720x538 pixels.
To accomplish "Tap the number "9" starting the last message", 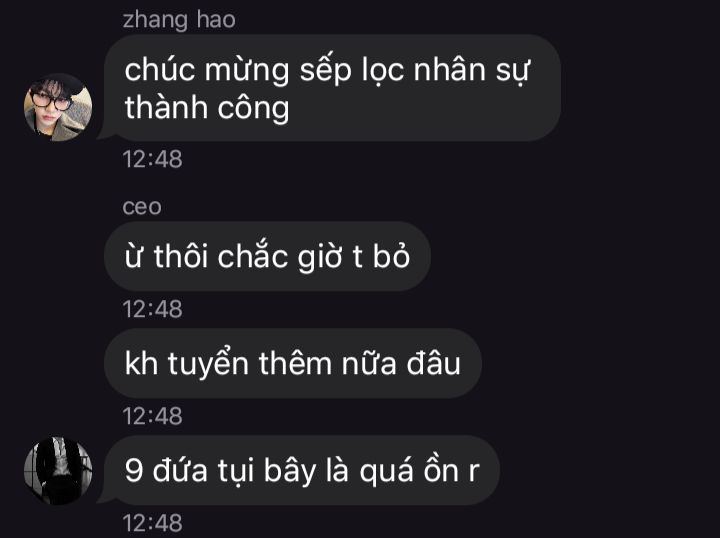I will coord(134,471).
